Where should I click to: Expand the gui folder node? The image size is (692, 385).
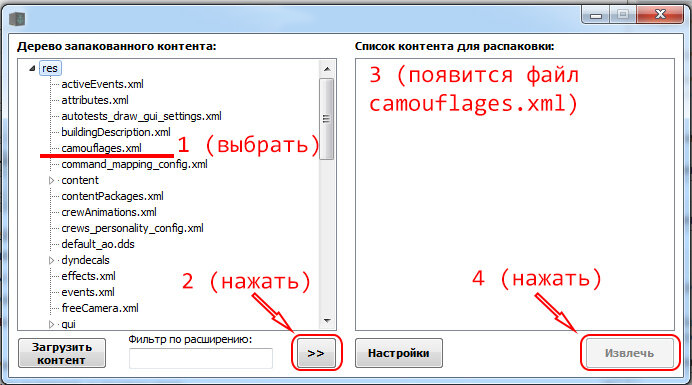pyautogui.click(x=51, y=324)
